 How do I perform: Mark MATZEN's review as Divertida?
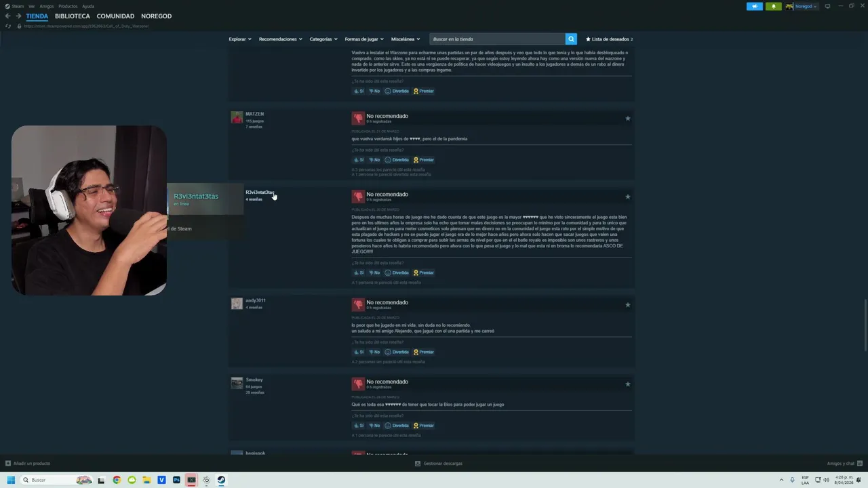tap(397, 160)
